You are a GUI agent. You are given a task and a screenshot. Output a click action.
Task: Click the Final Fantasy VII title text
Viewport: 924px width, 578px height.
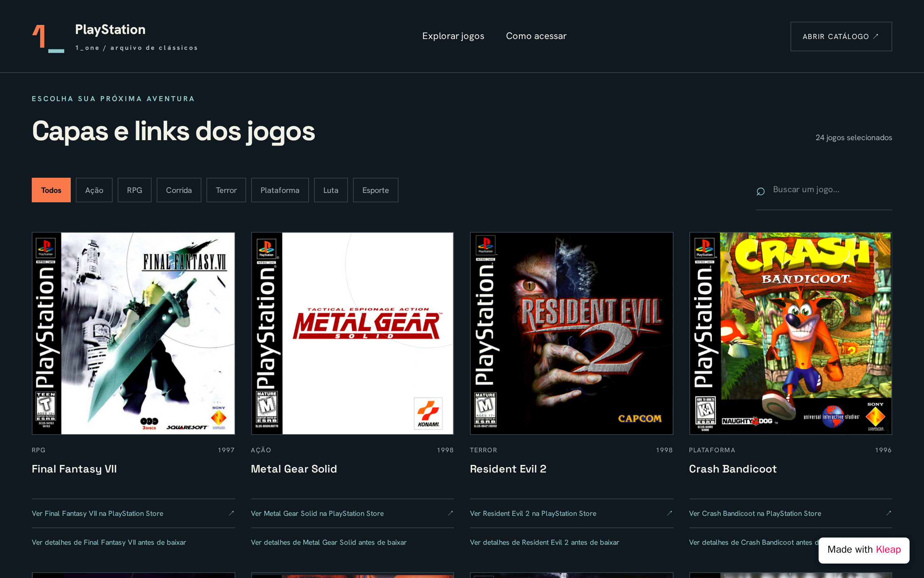[74, 469]
